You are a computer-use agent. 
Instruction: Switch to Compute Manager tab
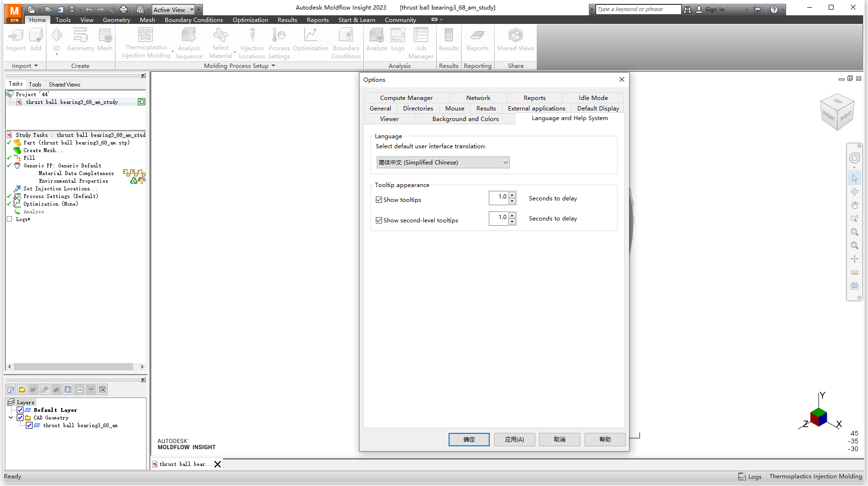[x=406, y=98]
